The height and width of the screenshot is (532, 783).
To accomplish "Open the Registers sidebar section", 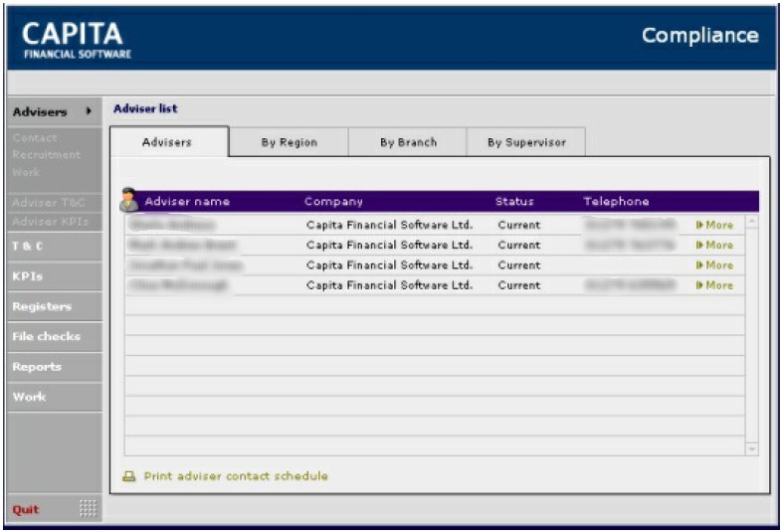I will tap(55, 306).
